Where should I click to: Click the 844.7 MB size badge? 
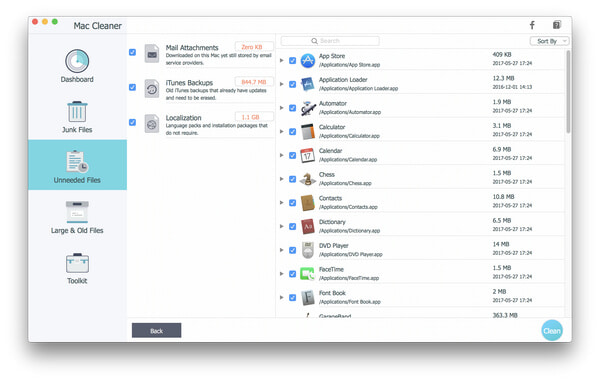(254, 82)
